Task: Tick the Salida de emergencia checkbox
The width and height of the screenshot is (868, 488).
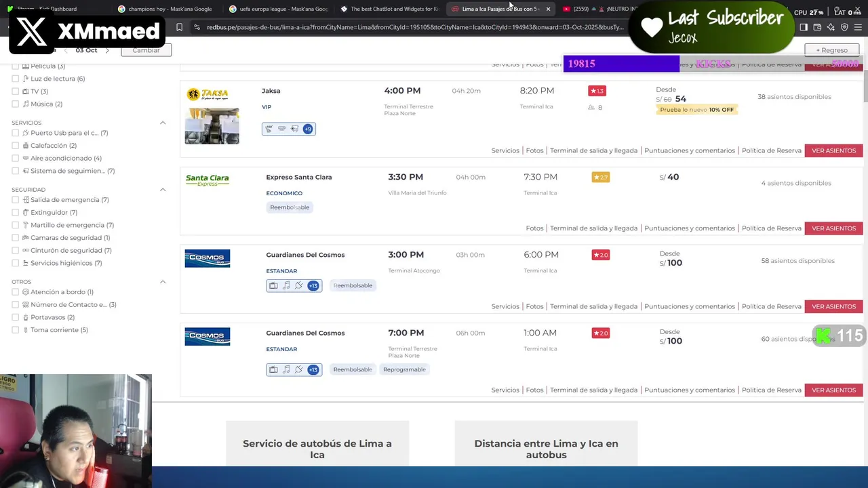Action: (15, 200)
